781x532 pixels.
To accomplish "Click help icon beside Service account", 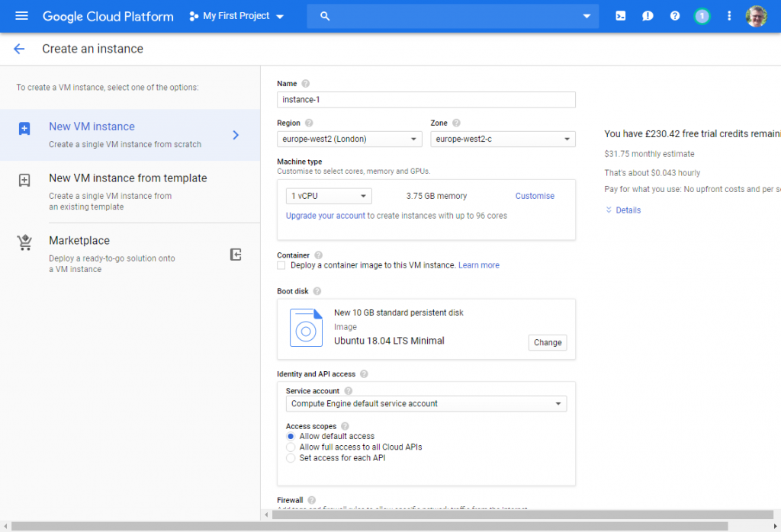I will 348,391.
